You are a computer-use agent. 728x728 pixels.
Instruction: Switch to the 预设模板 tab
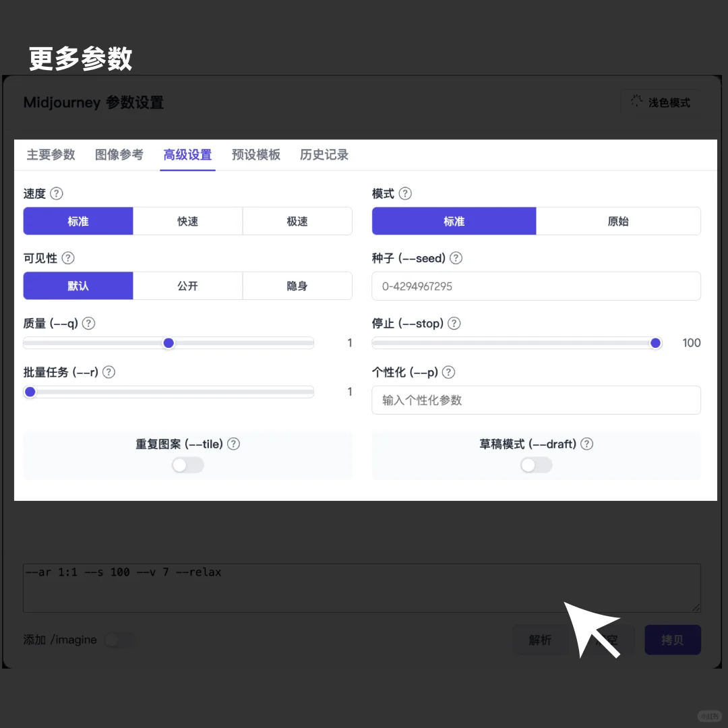click(x=256, y=154)
